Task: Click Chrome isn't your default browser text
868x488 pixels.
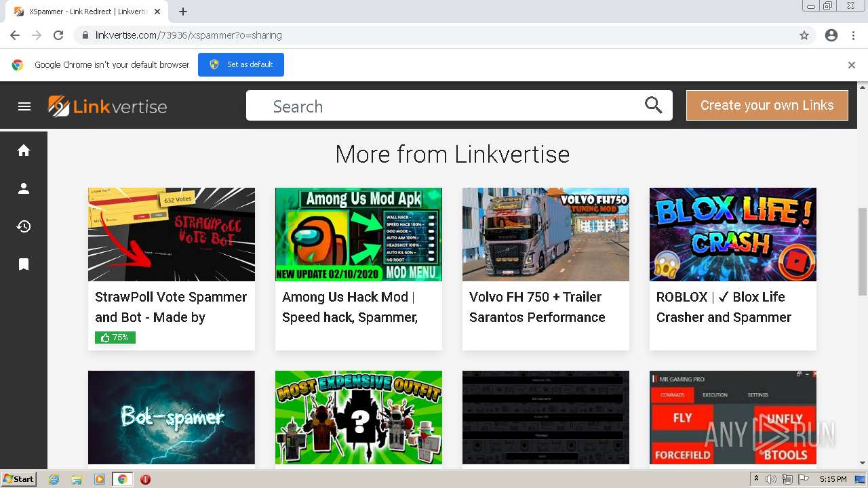Action: tap(112, 65)
